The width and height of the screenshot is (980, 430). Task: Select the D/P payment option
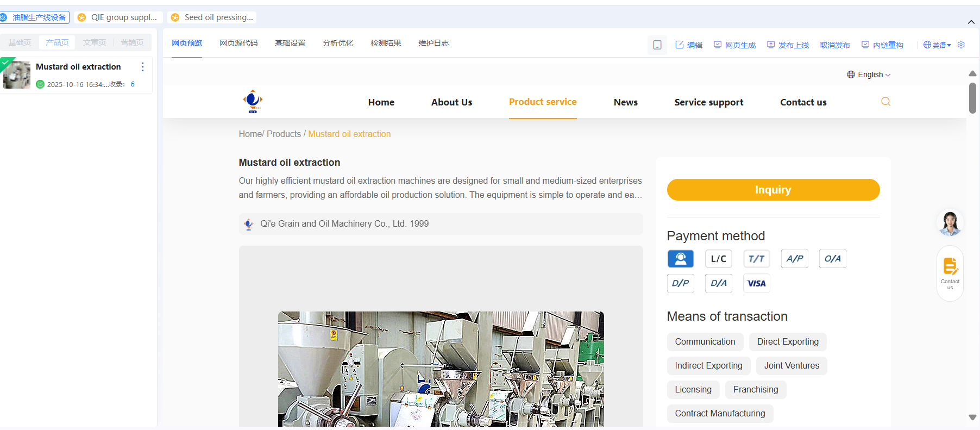680,283
